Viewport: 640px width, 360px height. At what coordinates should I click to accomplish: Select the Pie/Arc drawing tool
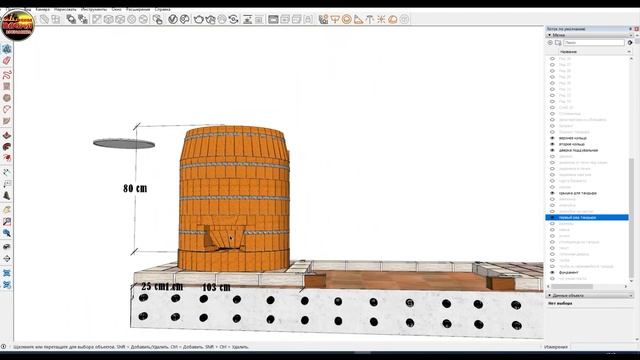pyautogui.click(x=7, y=109)
